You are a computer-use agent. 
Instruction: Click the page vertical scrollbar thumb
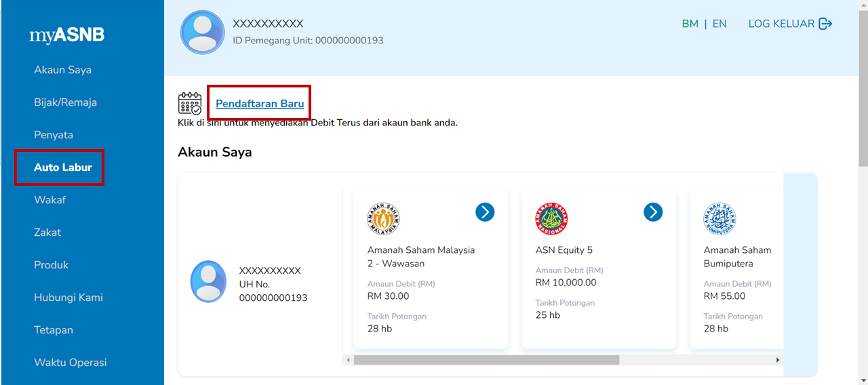pos(863,88)
